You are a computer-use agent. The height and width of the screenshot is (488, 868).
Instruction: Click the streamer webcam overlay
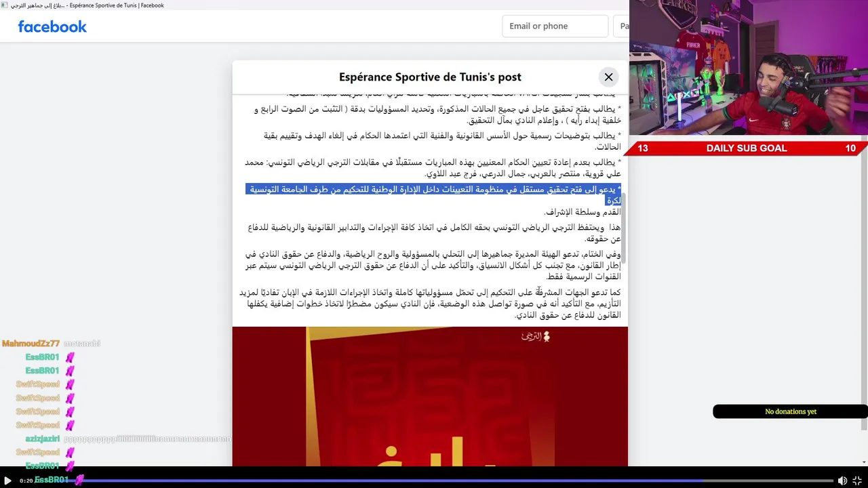749,68
